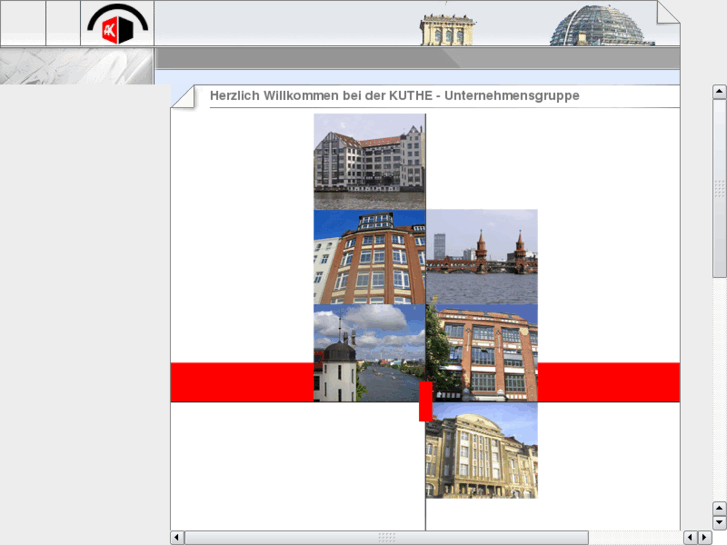Click the left arrow beside the right arrow
The height and width of the screenshot is (545, 727).
tap(690, 538)
